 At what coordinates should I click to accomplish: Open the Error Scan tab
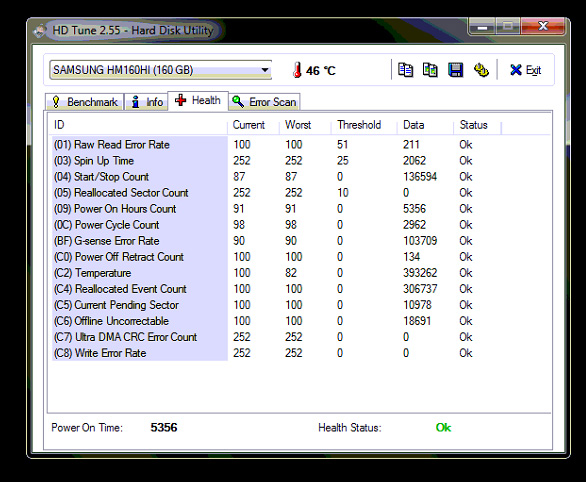(264, 102)
